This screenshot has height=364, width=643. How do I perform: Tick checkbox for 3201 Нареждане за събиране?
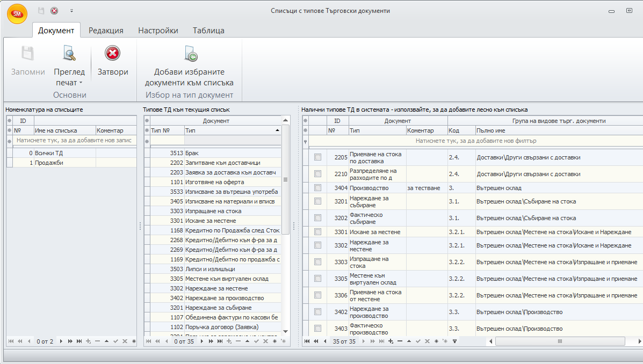click(x=318, y=201)
